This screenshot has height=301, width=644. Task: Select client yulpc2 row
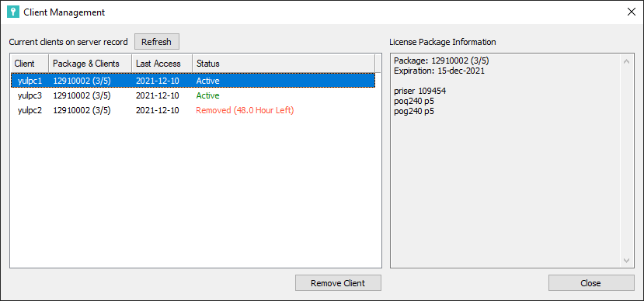(x=193, y=110)
